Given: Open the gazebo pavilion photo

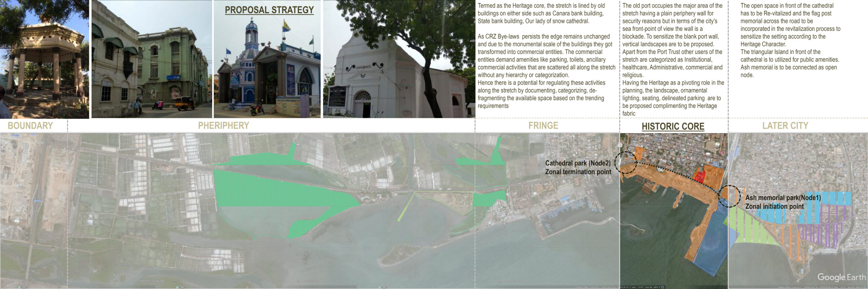Looking at the screenshot, I should pos(44,59).
